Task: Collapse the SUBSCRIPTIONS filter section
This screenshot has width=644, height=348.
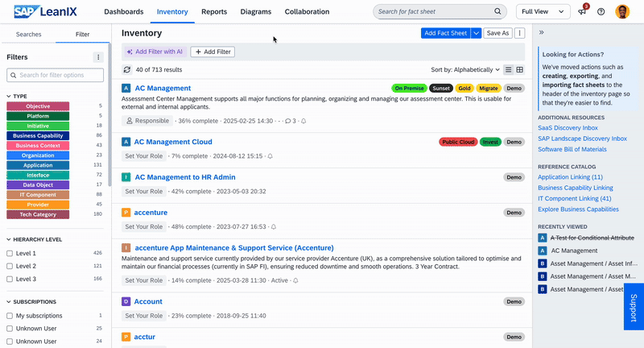Action: coord(9,302)
